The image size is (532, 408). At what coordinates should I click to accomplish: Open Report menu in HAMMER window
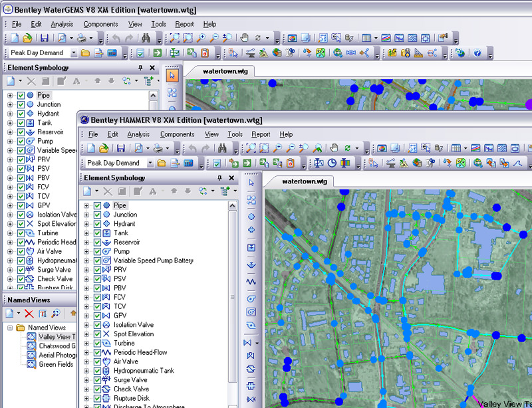261,134
